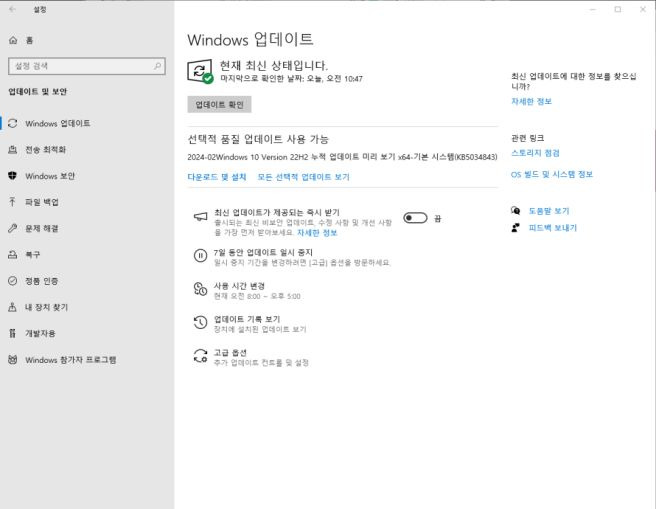656x509 pixels.
Task: Select the 문제 해결 wrench icon
Action: pyautogui.click(x=13, y=228)
